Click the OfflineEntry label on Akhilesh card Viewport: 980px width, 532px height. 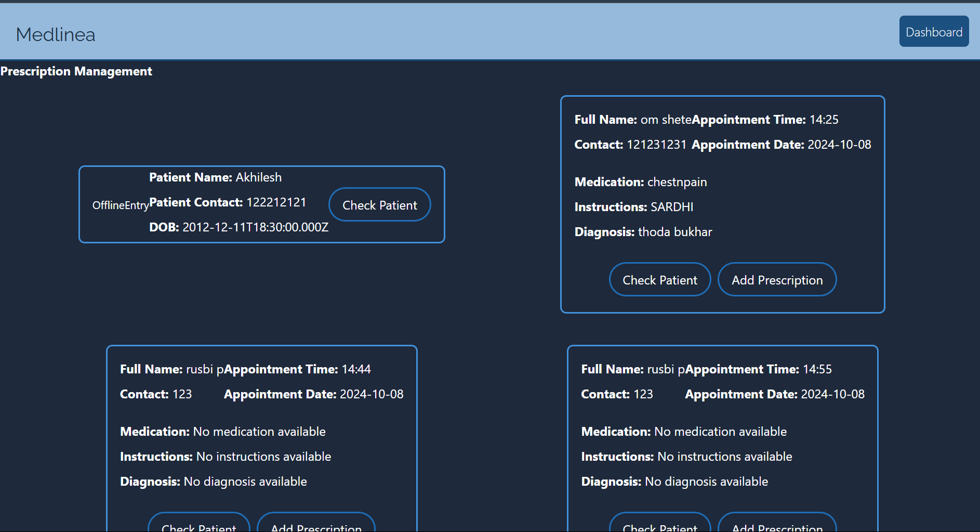coord(121,205)
